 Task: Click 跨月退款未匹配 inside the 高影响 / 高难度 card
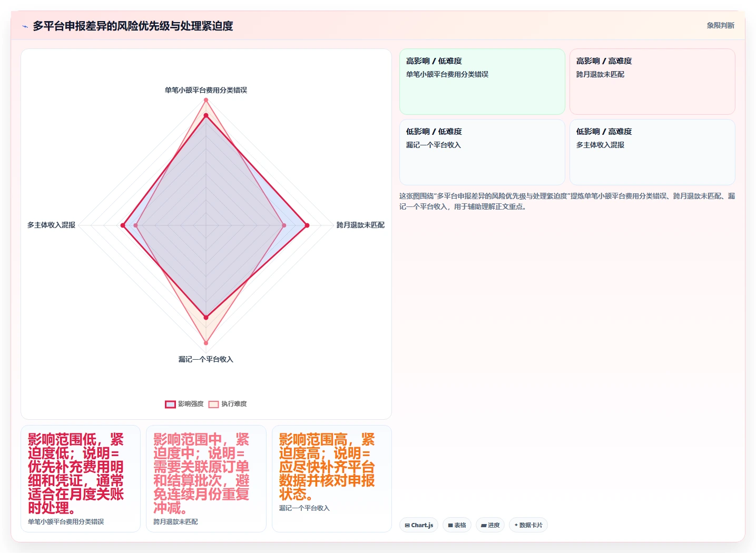(600, 74)
